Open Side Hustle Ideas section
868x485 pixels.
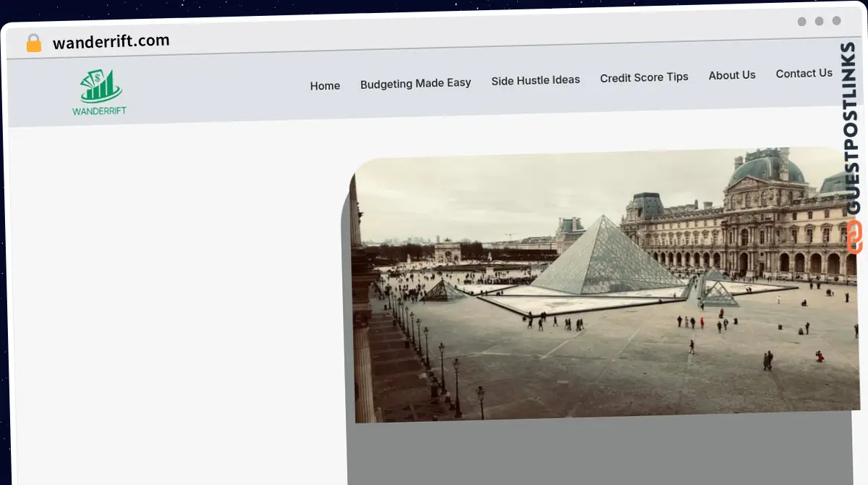535,80
